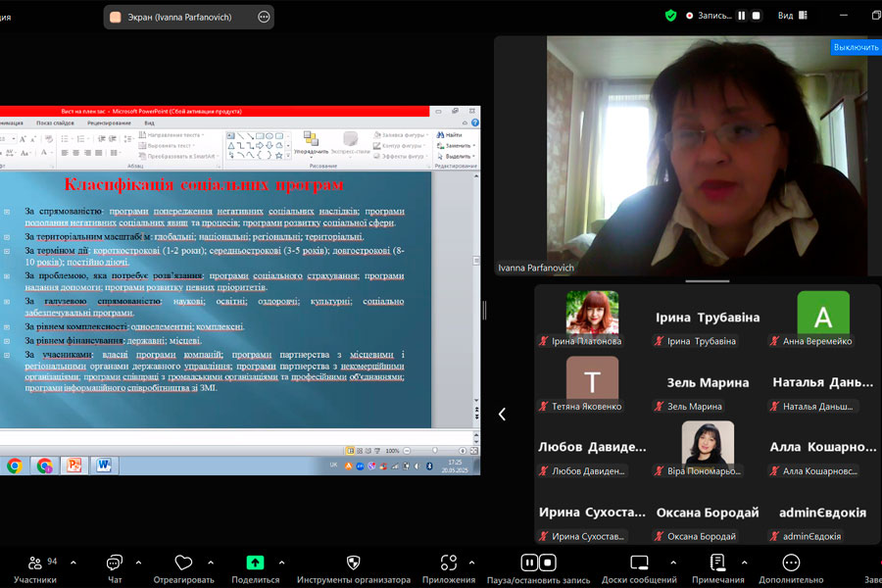This screenshot has width=882, height=588.
Task: Open the Дополнительно more options menu
Action: 791,569
